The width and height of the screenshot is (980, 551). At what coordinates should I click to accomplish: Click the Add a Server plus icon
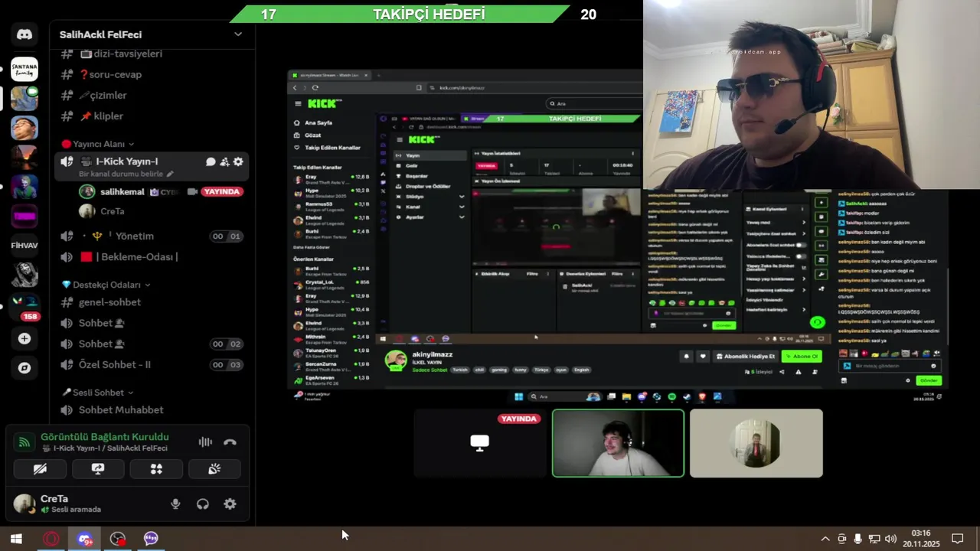[24, 338]
